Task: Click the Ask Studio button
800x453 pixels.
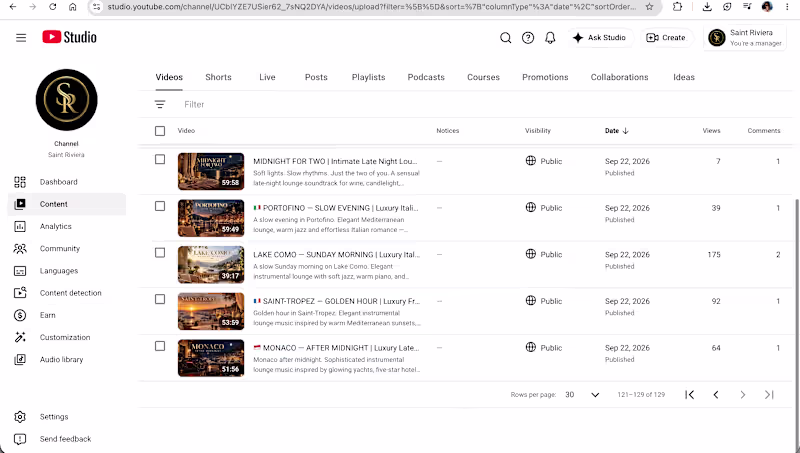Action: [599, 38]
